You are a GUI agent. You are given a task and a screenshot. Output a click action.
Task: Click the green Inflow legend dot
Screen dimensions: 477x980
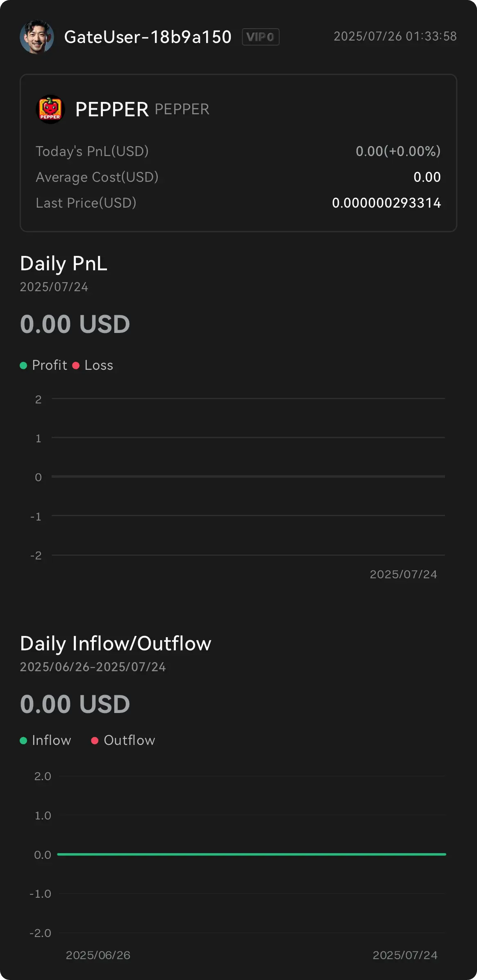point(23,740)
